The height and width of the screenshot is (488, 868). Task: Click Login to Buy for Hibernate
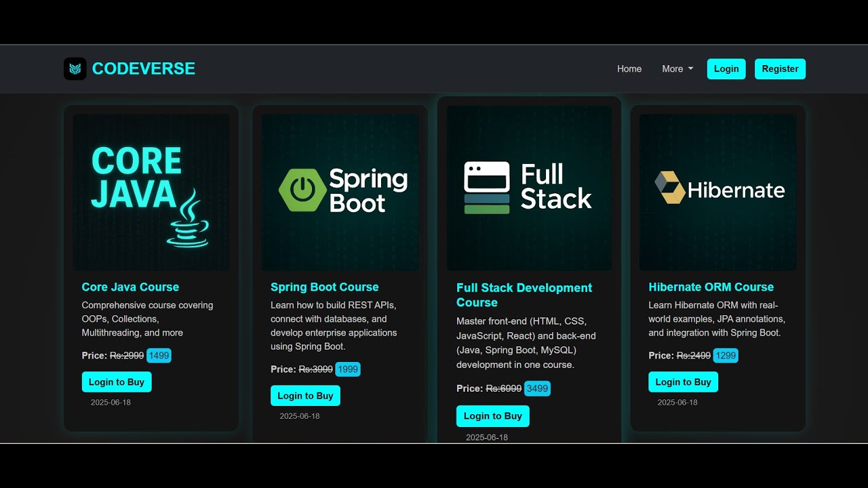[683, 382]
